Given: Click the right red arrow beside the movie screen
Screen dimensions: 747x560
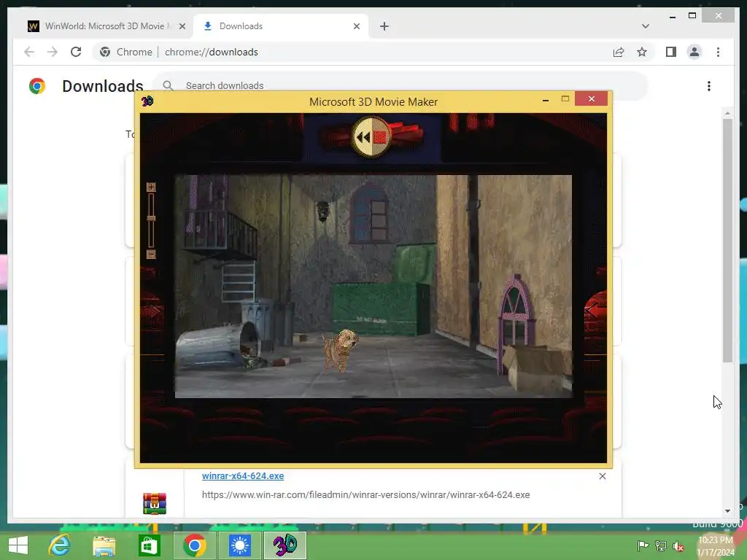Looking at the screenshot, I should pos(595,311).
